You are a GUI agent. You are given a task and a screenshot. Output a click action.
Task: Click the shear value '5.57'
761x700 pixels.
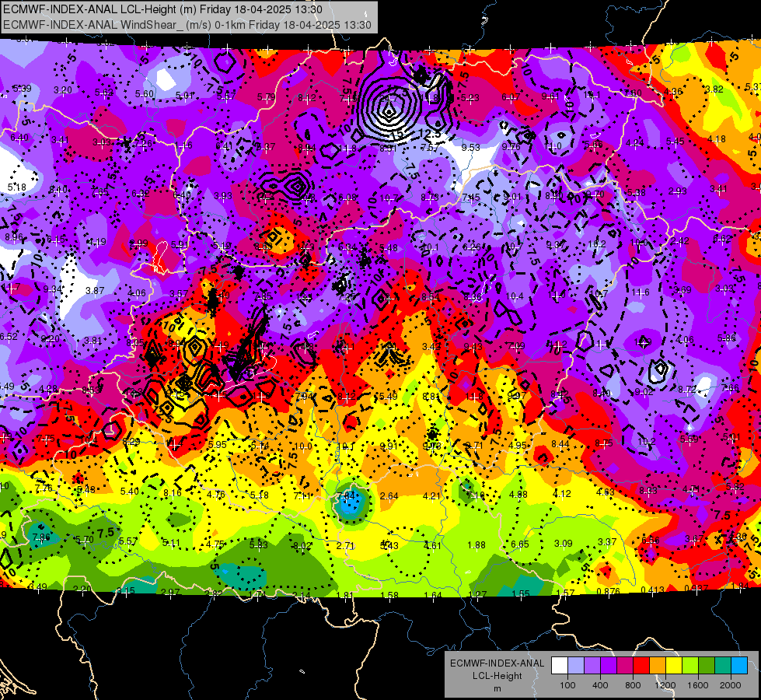pos(128,541)
